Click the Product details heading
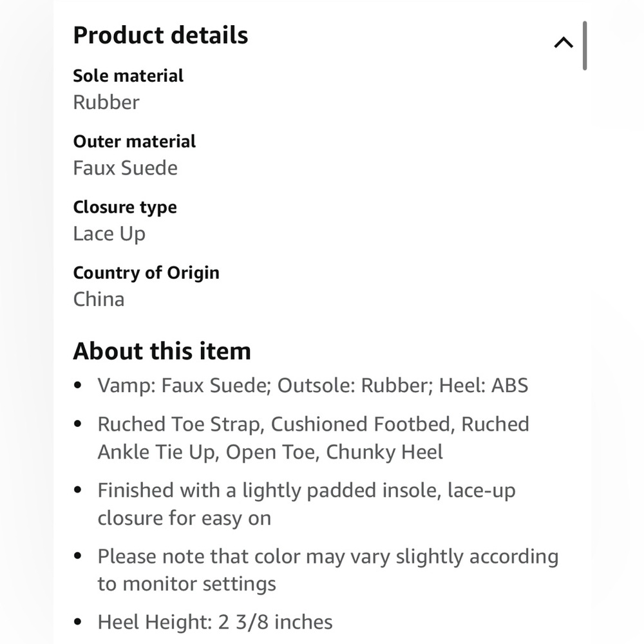The width and height of the screenshot is (644, 644). click(160, 35)
